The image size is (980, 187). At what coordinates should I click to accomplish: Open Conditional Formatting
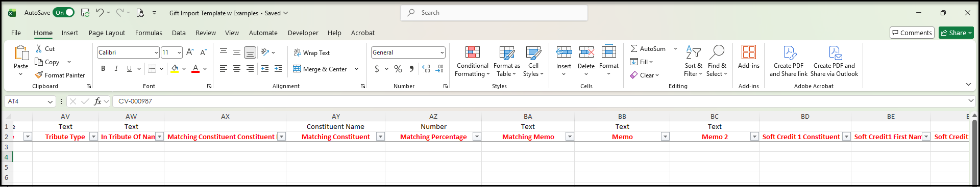[x=472, y=61]
